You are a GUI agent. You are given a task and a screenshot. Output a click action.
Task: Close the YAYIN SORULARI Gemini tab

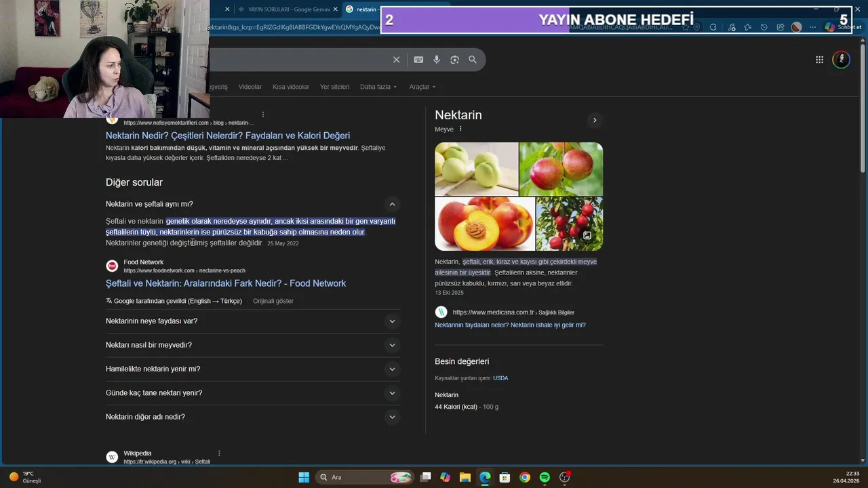[x=336, y=9]
